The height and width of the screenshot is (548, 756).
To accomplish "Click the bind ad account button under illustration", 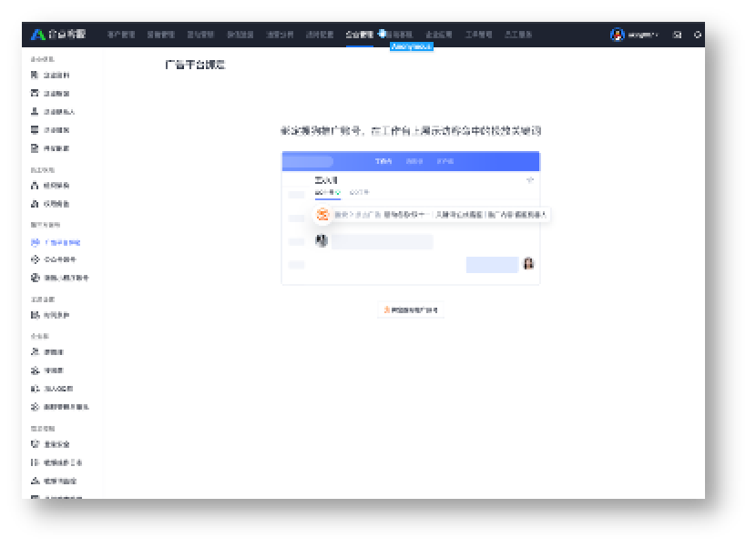I will [x=411, y=310].
